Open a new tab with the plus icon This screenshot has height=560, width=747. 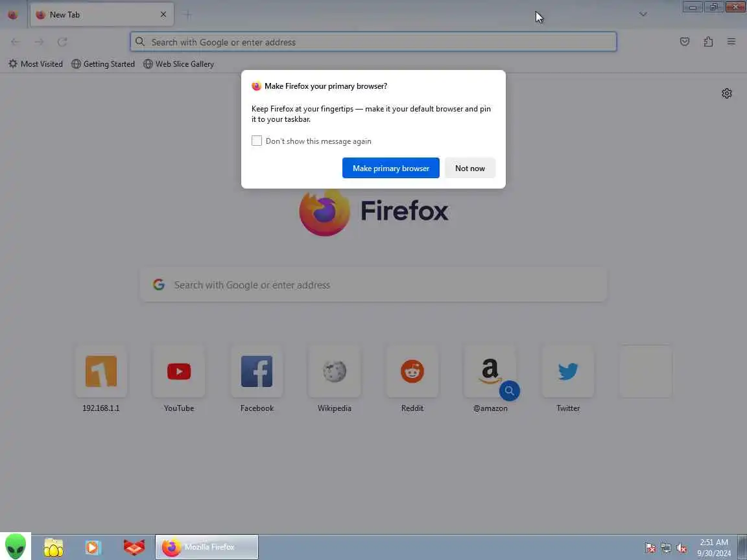[187, 15]
